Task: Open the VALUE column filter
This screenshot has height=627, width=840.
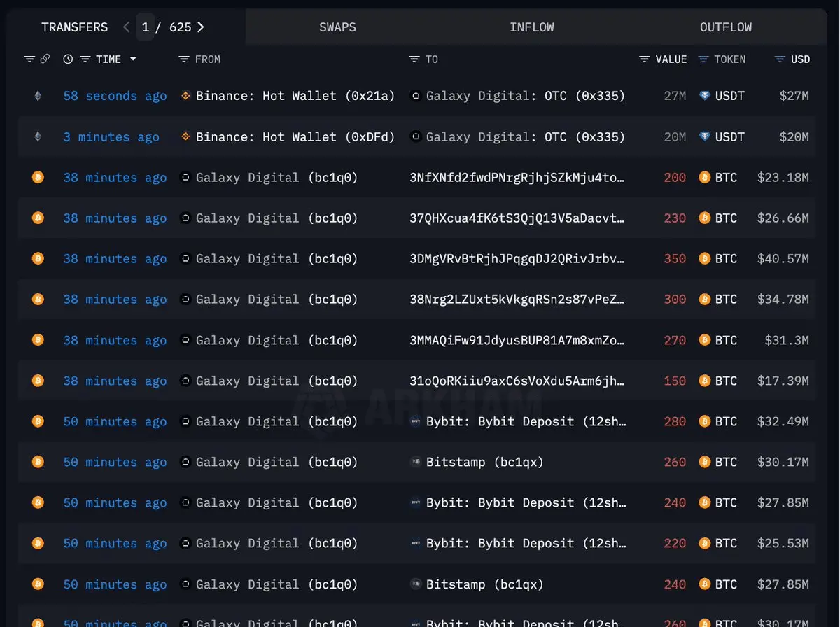Action: (645, 59)
